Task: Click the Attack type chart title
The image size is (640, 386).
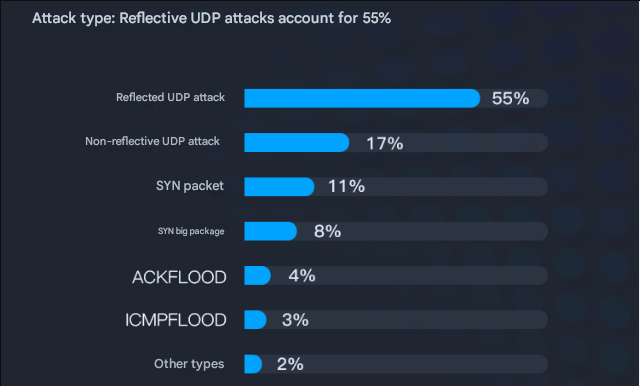Action: (211, 18)
